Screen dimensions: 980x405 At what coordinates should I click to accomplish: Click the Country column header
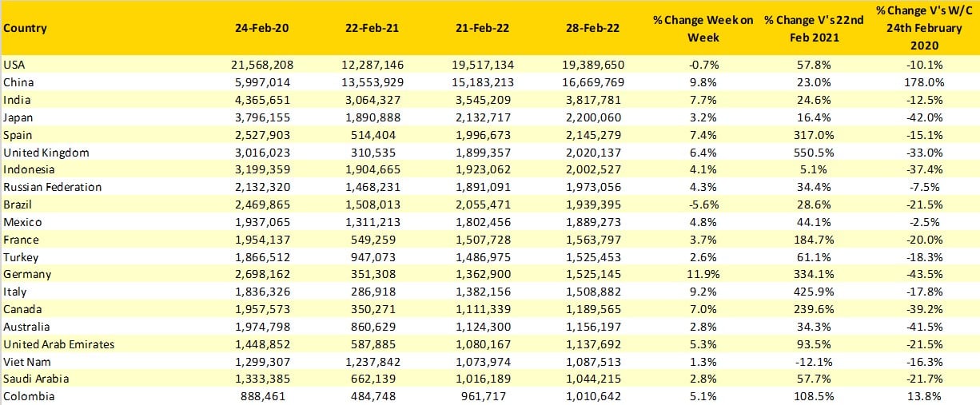(x=26, y=28)
